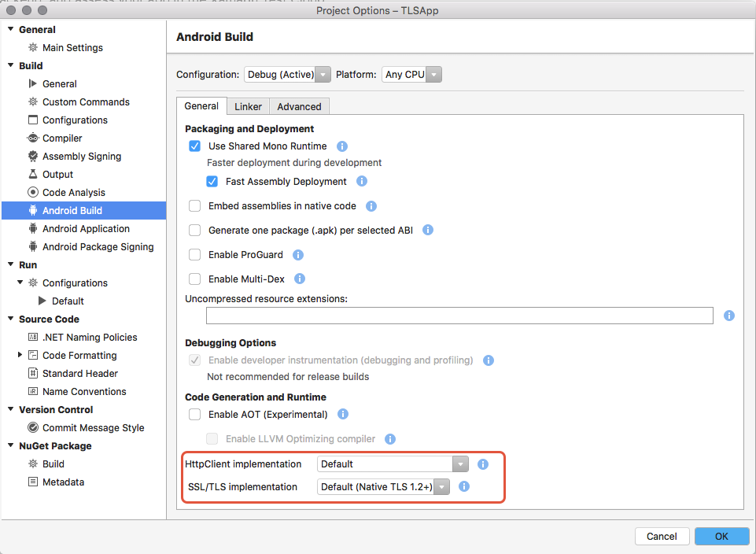
Task: Collapse the Source Code section
Action: [x=10, y=319]
